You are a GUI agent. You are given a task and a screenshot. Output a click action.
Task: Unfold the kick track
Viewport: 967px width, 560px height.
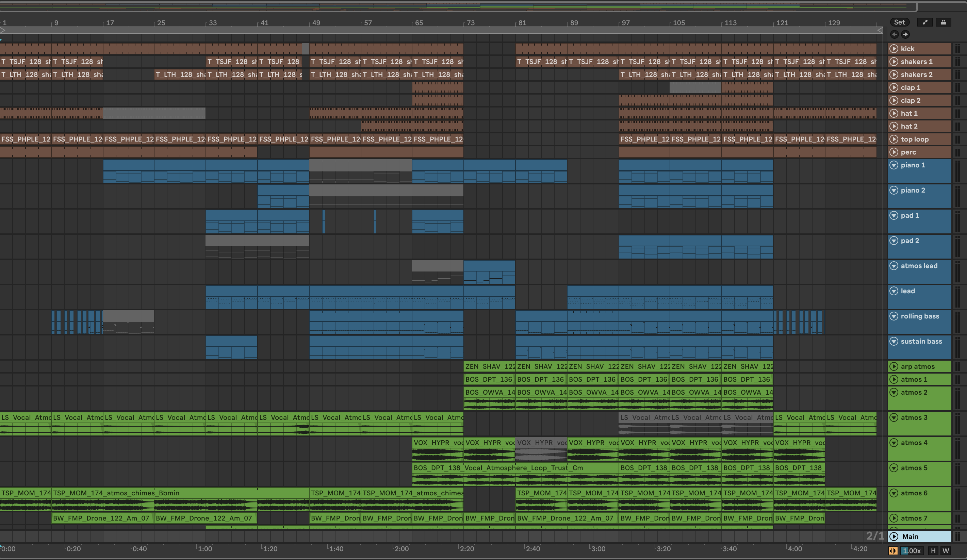(894, 49)
